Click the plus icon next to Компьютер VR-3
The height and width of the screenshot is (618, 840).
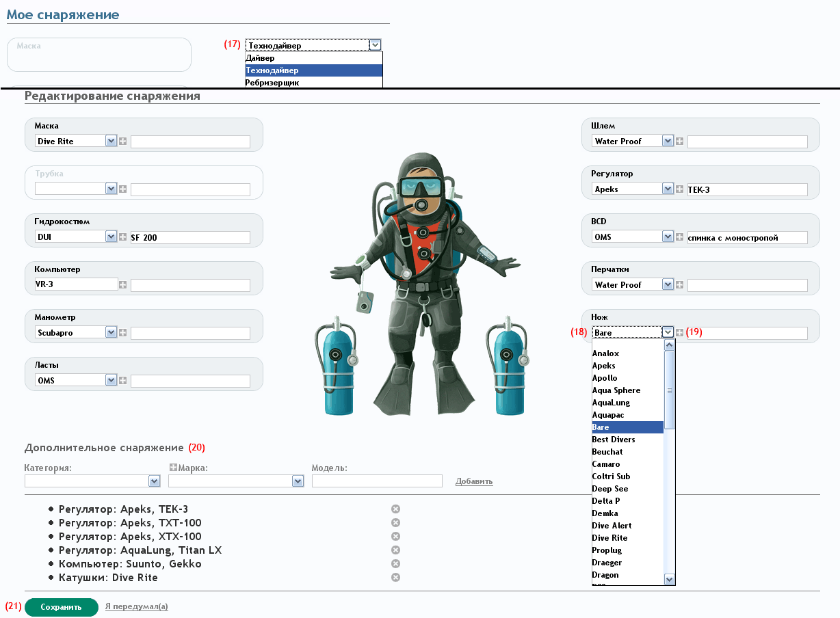[x=123, y=285]
